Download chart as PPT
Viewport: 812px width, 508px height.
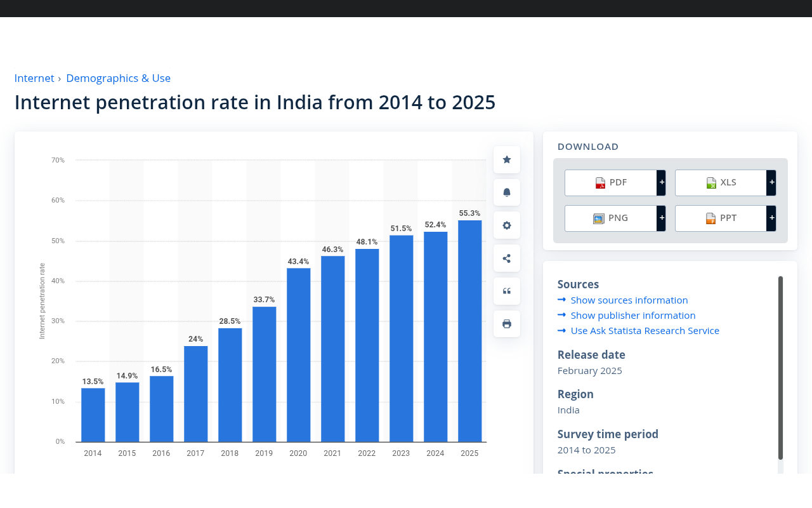721,218
